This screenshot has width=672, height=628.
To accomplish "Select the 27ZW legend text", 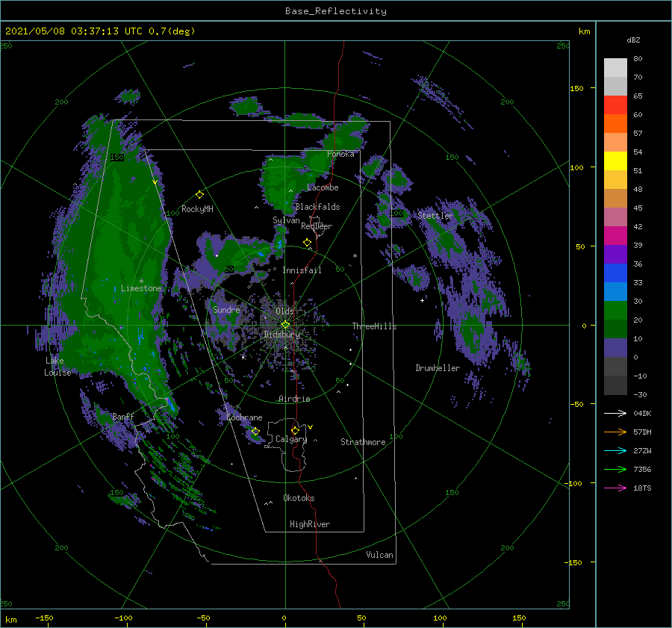I will pyautogui.click(x=642, y=450).
